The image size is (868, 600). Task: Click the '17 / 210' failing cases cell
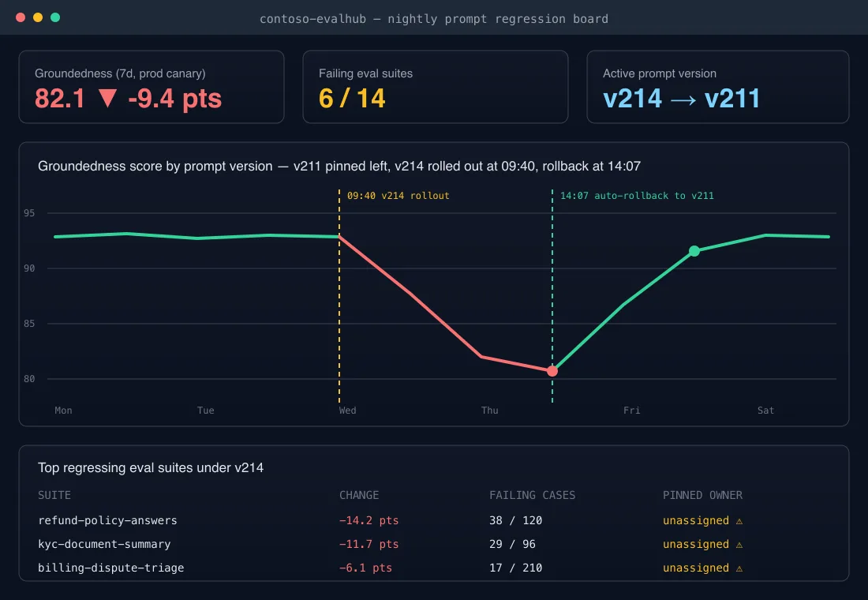tap(516, 568)
